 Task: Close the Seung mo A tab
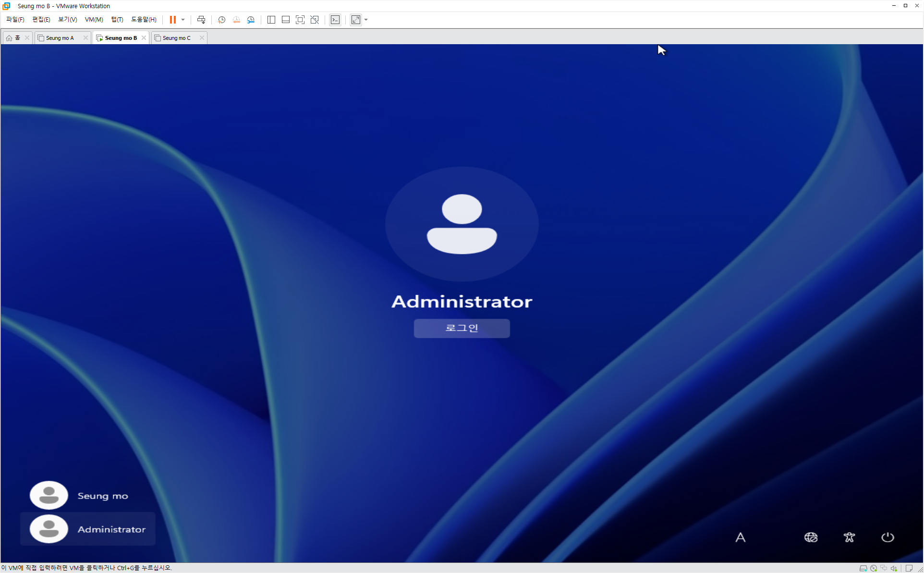tap(85, 38)
